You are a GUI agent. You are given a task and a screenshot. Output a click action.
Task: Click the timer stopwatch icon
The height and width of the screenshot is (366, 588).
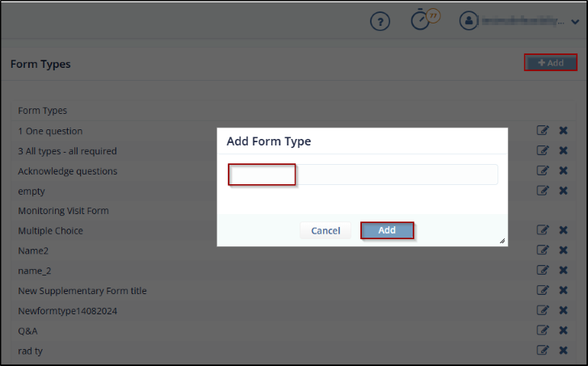[420, 21]
